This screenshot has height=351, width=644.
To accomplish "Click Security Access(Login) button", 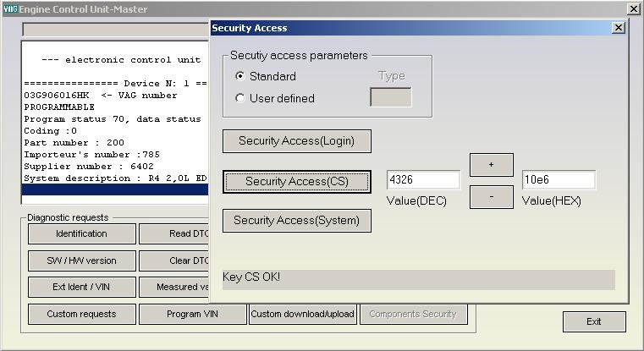I will tap(296, 141).
